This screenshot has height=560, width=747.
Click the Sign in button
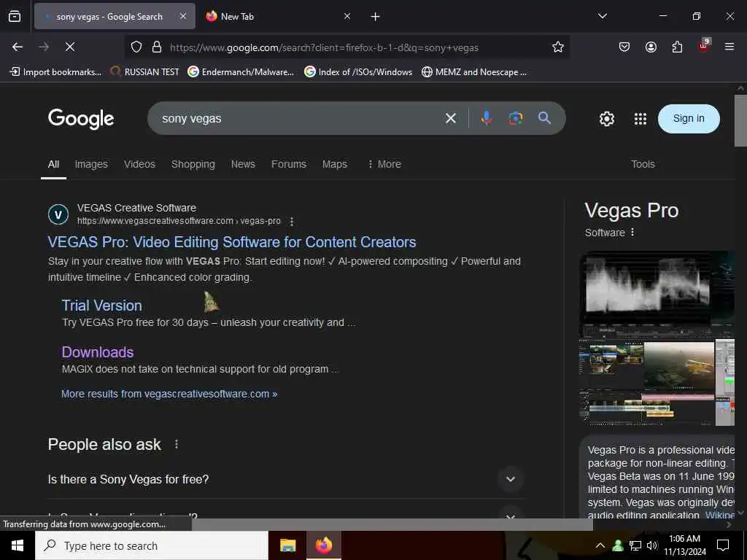click(689, 119)
